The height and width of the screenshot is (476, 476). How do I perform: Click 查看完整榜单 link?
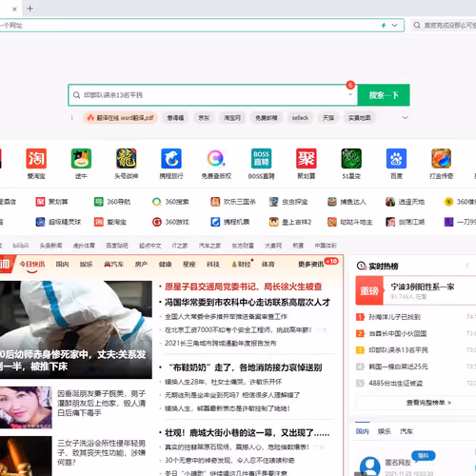click(428, 403)
